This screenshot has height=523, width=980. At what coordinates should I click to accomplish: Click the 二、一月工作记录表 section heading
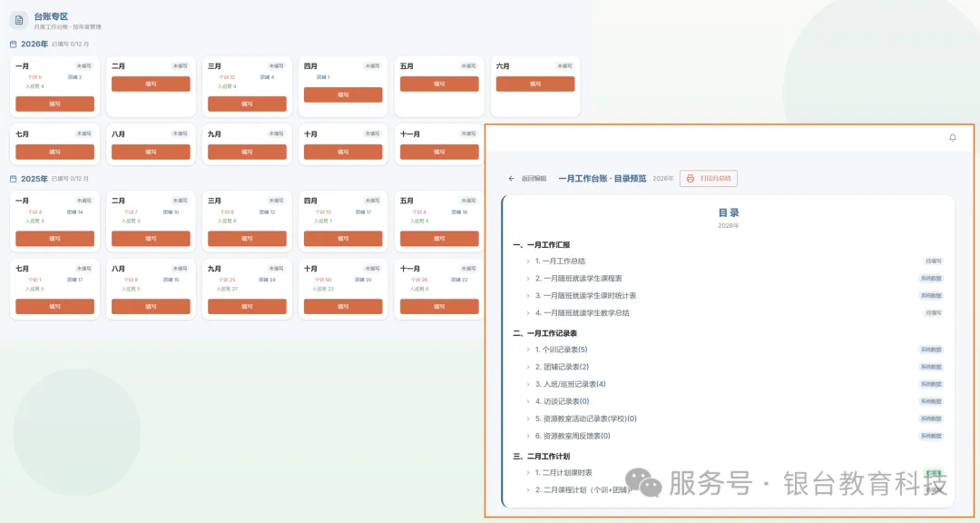(545, 333)
